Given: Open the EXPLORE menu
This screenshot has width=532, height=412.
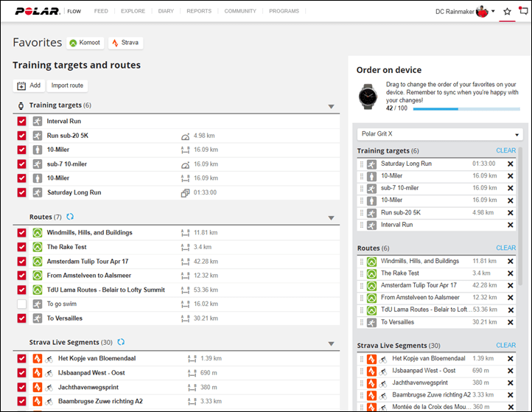Looking at the screenshot, I should pos(133,11).
